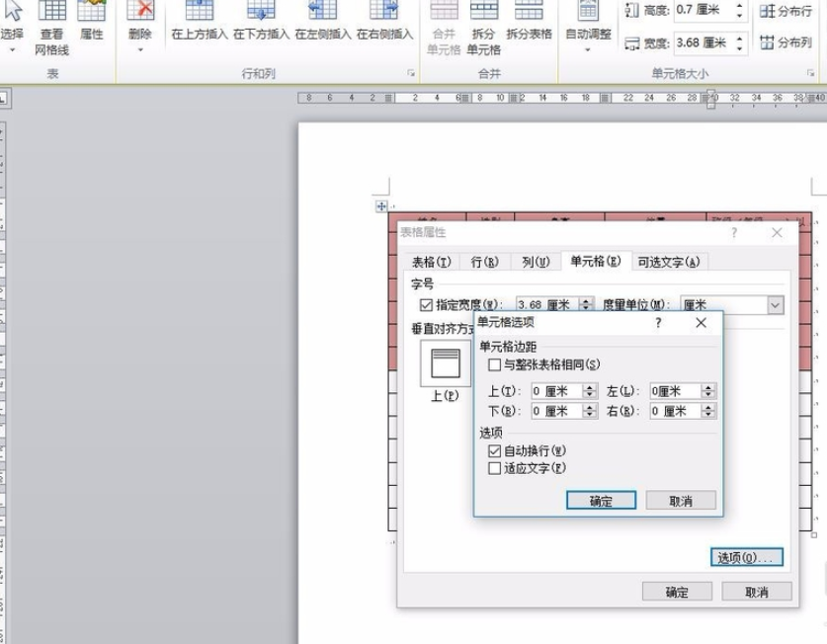Insert a column with 在右侧插入
Image resolution: width=827 pixels, height=644 pixels.
click(x=384, y=21)
